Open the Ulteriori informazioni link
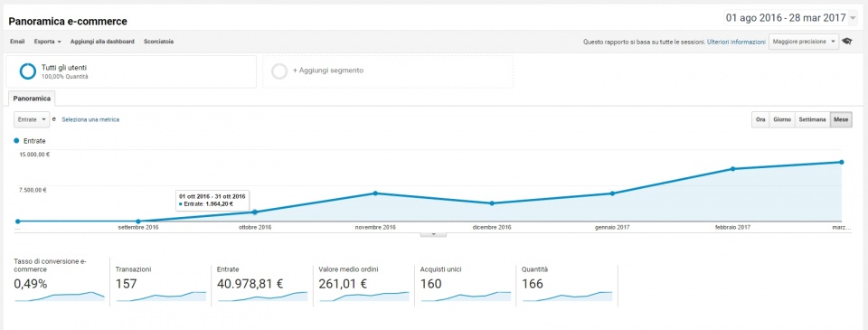This screenshot has width=868, height=330. (736, 42)
